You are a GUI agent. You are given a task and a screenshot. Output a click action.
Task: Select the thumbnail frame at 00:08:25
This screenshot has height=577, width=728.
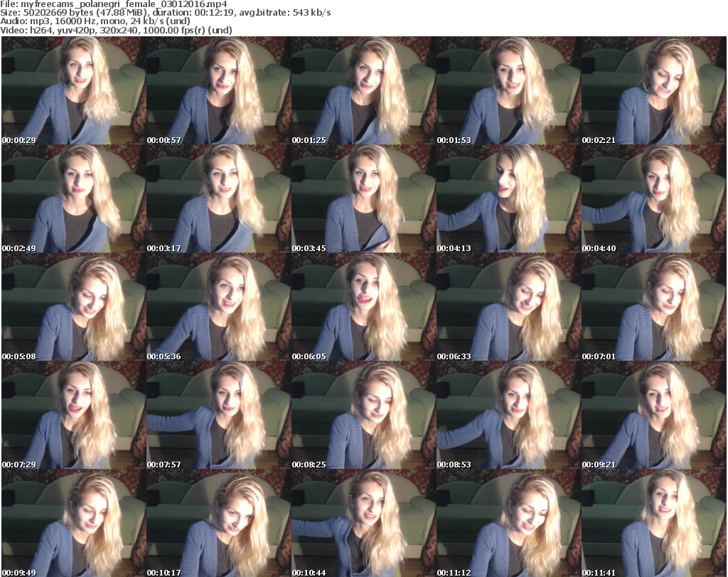[x=363, y=415]
